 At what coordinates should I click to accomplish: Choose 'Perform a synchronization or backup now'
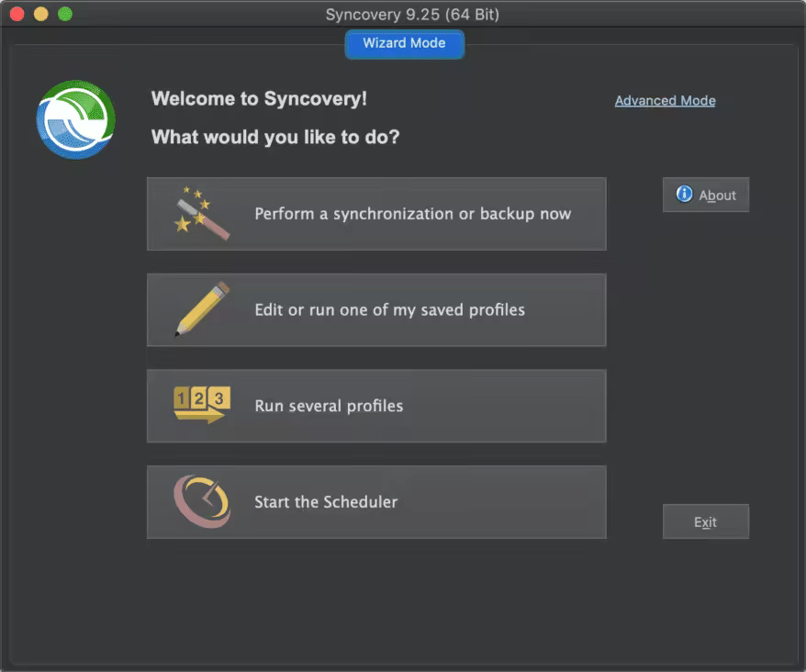pyautogui.click(x=376, y=214)
